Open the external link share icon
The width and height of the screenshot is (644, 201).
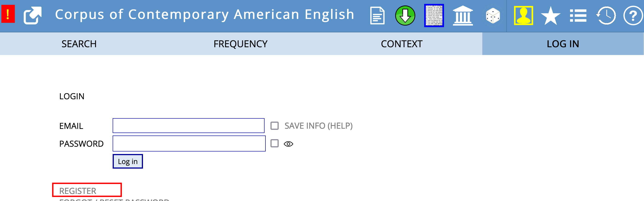pyautogui.click(x=33, y=15)
